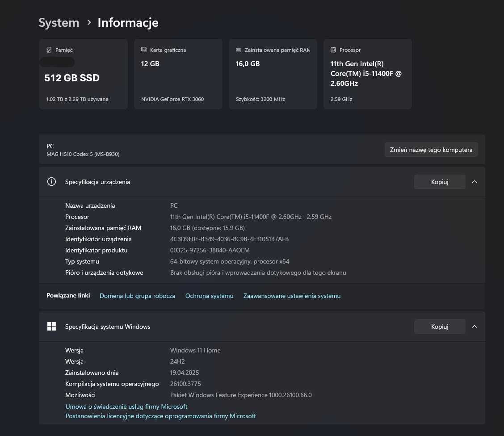The height and width of the screenshot is (436, 504).
Task: Click the 2.59 GHz text in Procesor card
Action: [x=341, y=99]
